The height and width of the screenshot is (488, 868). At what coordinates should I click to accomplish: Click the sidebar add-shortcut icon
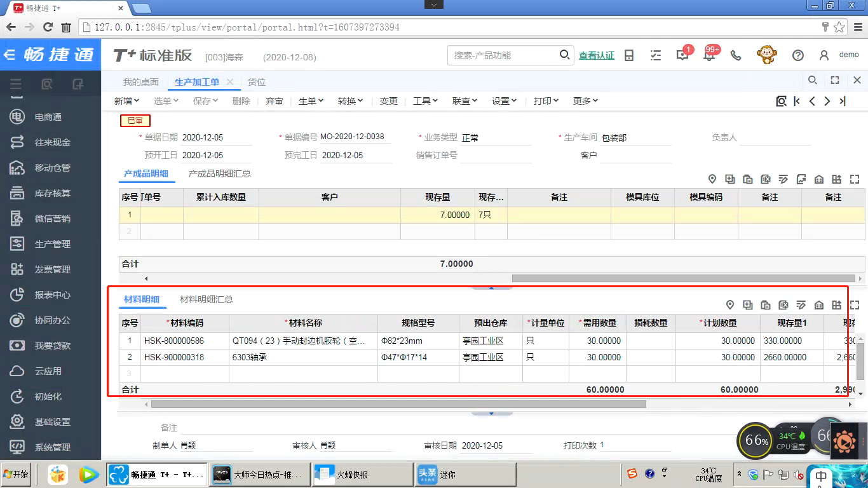coord(78,84)
